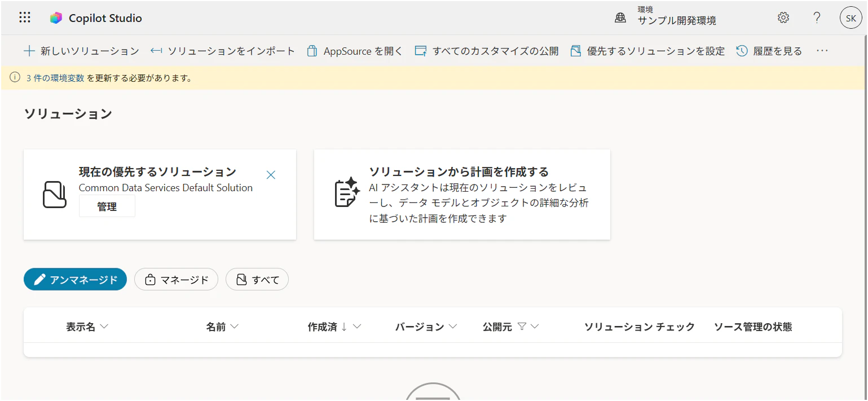868x401 pixels.
Task: Dismiss the 現在の優先するソリューション card
Action: [271, 175]
